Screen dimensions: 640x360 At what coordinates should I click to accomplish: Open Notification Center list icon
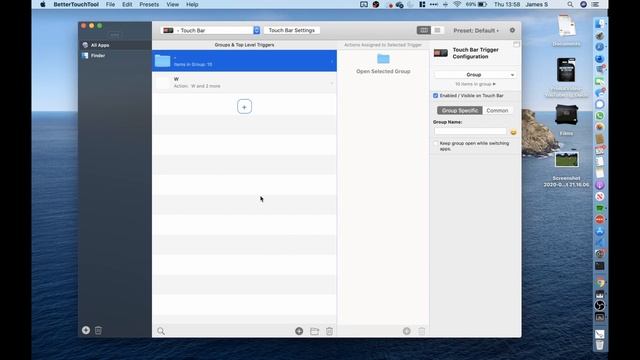coord(596,4)
